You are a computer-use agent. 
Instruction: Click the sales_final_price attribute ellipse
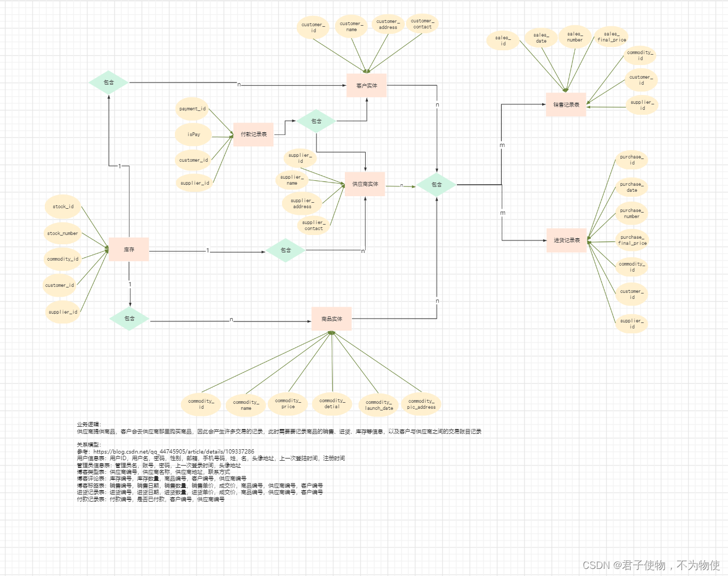pos(612,37)
